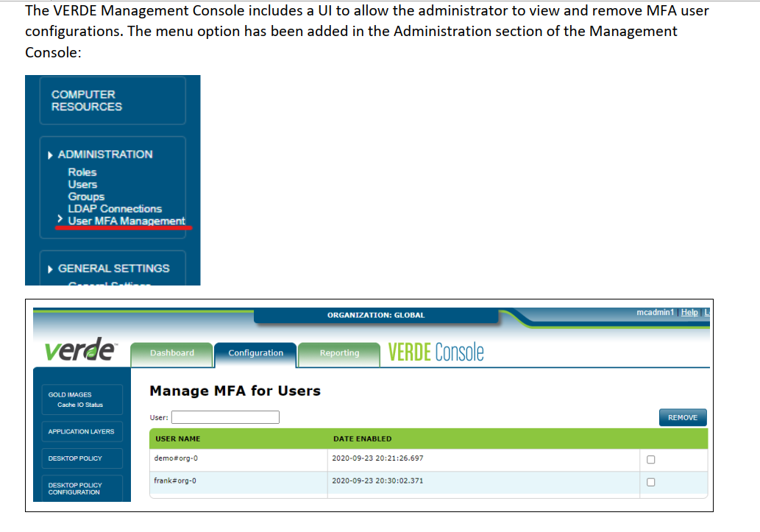Open User MFA Management menu entry
760x532 pixels.
point(127,221)
